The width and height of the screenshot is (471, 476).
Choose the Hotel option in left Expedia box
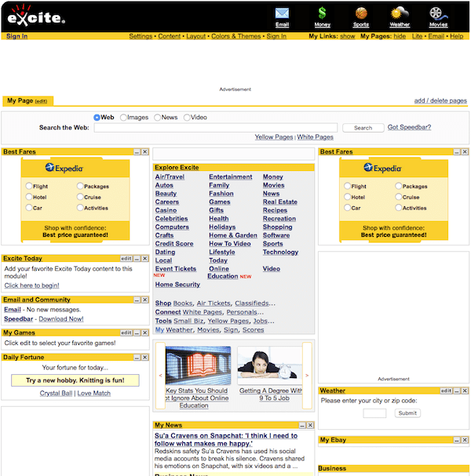29,198
